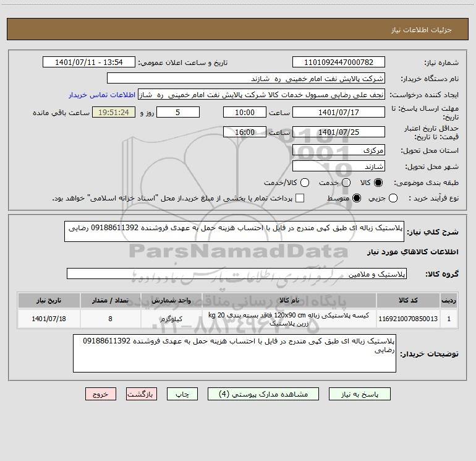Click the بازگشت back button
Viewport: 476px width, 461px height.
pos(142,394)
